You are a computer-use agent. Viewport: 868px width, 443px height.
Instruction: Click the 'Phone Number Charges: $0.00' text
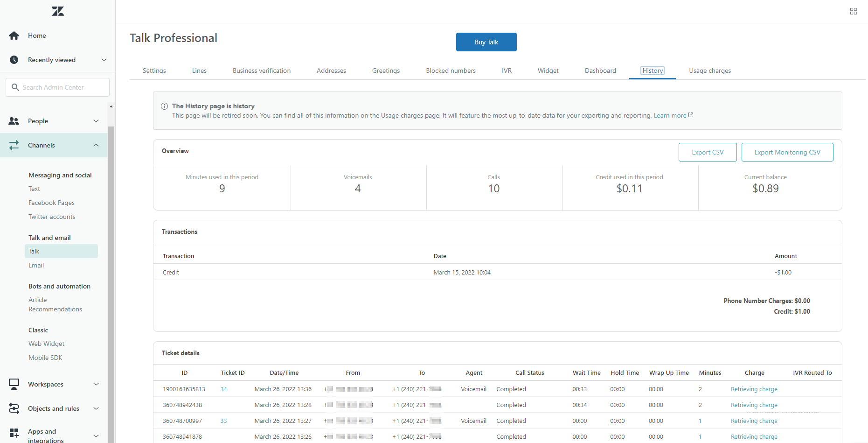766,301
